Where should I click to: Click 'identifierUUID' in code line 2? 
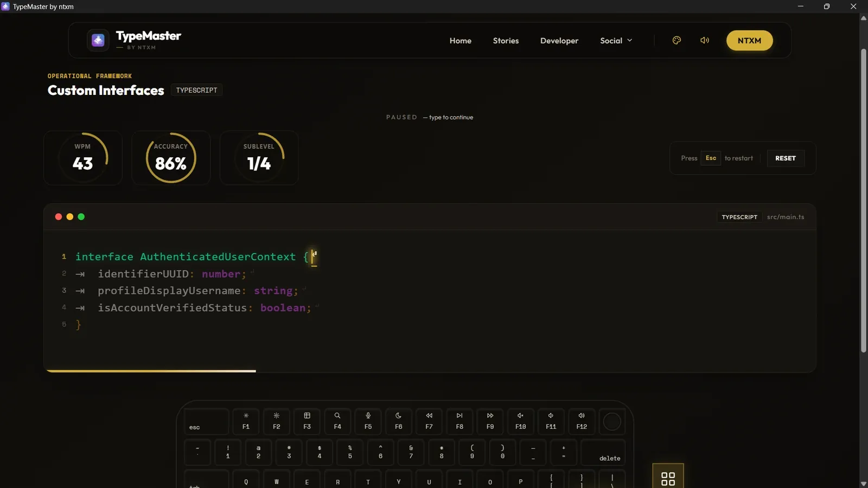point(143,274)
